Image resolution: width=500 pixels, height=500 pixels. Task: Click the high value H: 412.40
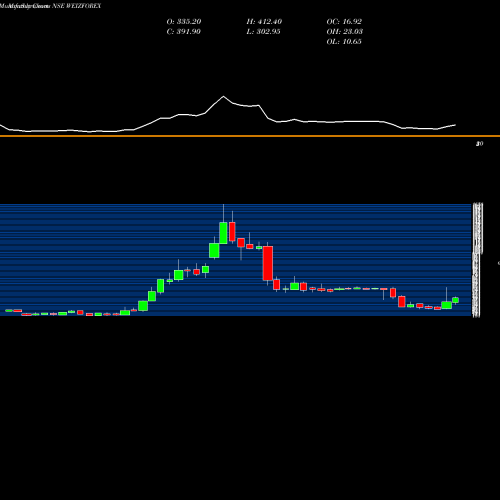click(x=264, y=22)
